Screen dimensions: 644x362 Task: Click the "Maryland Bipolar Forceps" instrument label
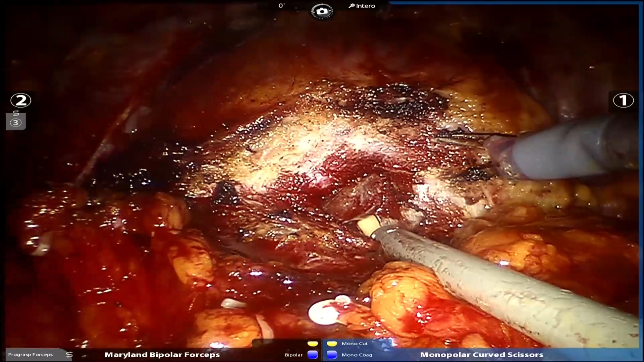(x=162, y=355)
